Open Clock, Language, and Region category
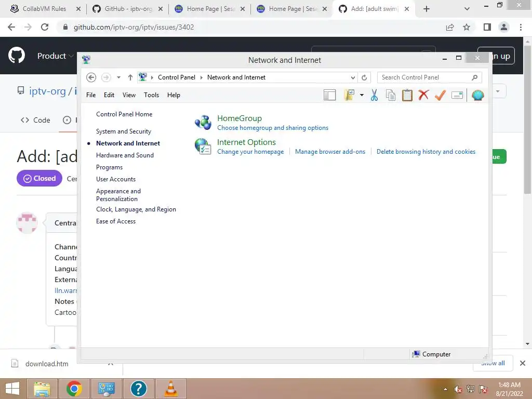The width and height of the screenshot is (532, 399). click(x=136, y=209)
